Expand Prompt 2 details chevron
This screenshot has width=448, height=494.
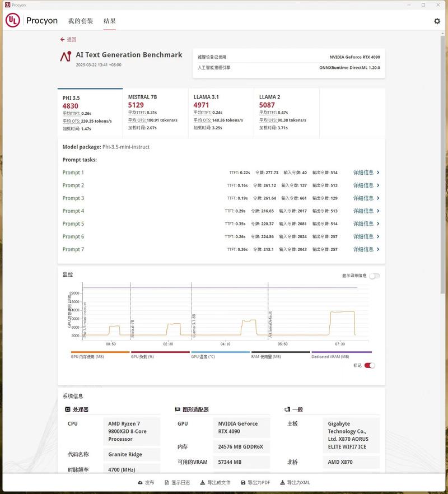point(378,185)
